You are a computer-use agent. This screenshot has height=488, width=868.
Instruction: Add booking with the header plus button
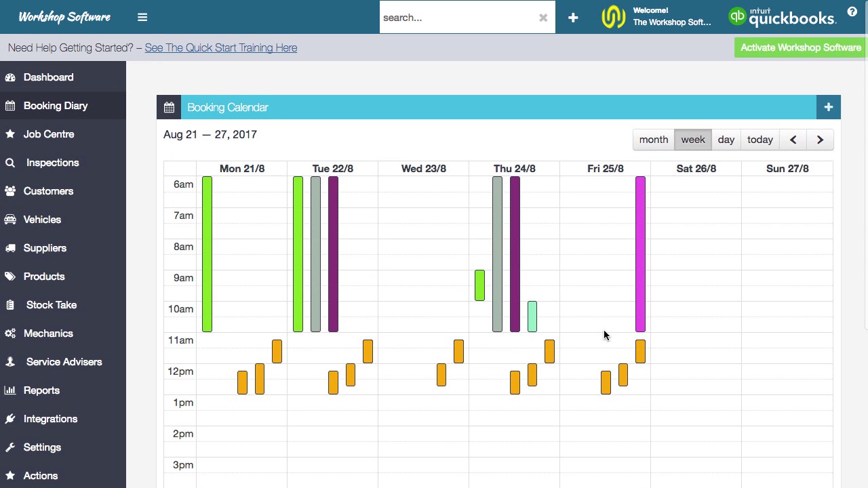(829, 107)
